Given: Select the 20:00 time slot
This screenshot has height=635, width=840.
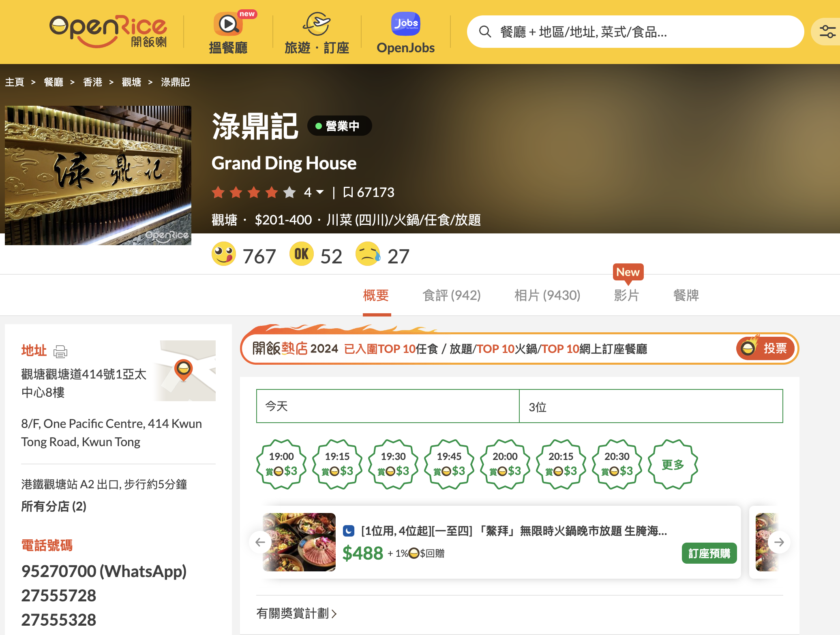Looking at the screenshot, I should pos(505,464).
